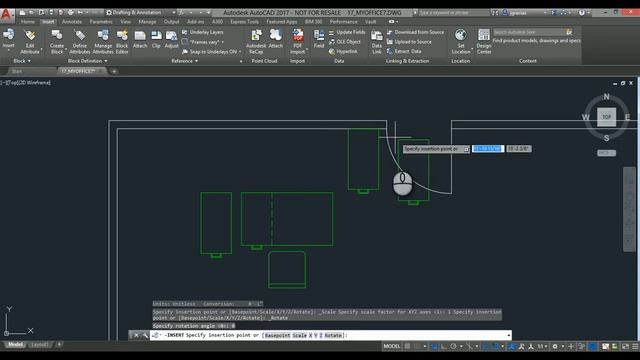Click the OLE Object tool
This screenshot has height=360, width=640.
(345, 42)
